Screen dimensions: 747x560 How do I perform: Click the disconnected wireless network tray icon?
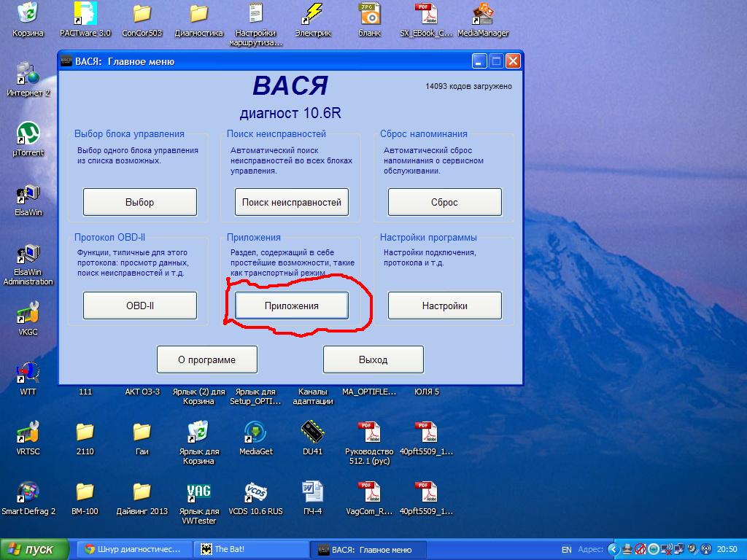coord(667,550)
